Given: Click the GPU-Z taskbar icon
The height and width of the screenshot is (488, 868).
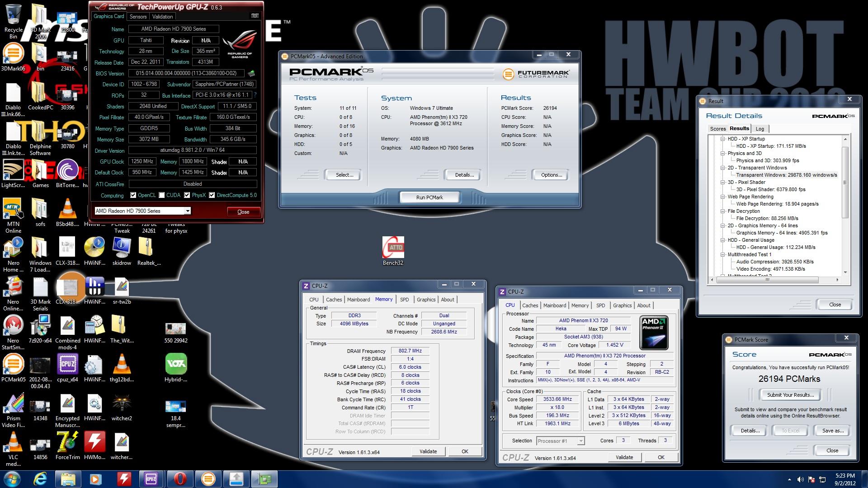Looking at the screenshot, I should point(264,479).
